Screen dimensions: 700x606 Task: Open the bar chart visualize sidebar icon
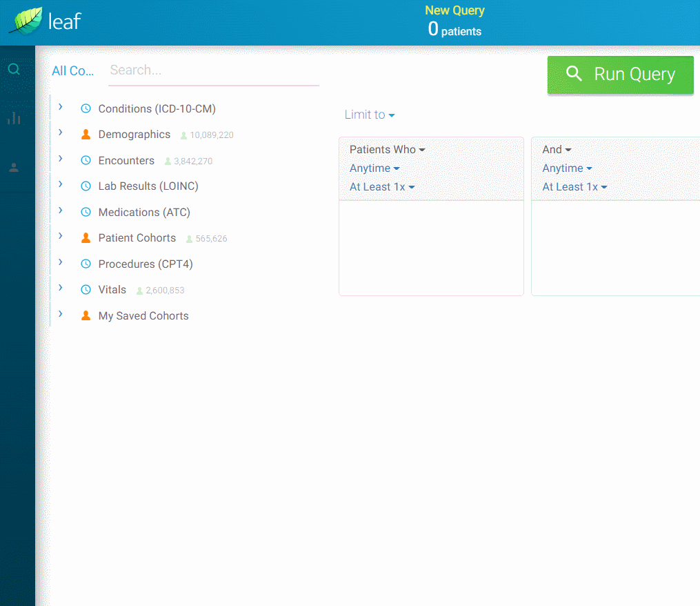click(14, 118)
